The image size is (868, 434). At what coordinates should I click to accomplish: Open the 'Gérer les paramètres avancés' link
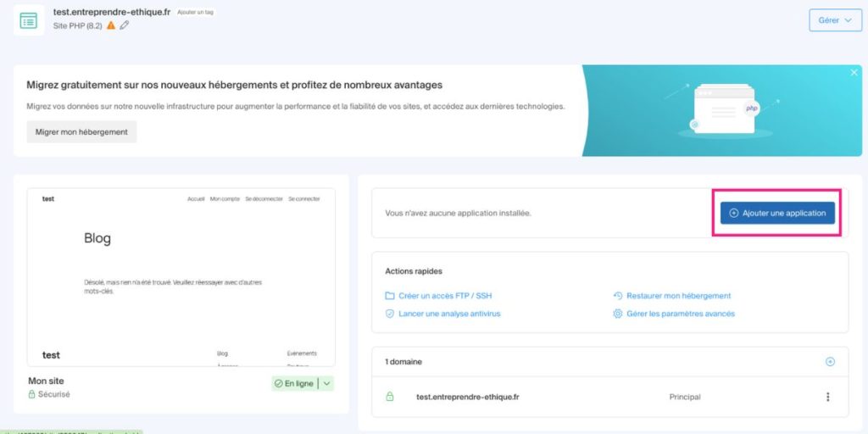tap(681, 314)
